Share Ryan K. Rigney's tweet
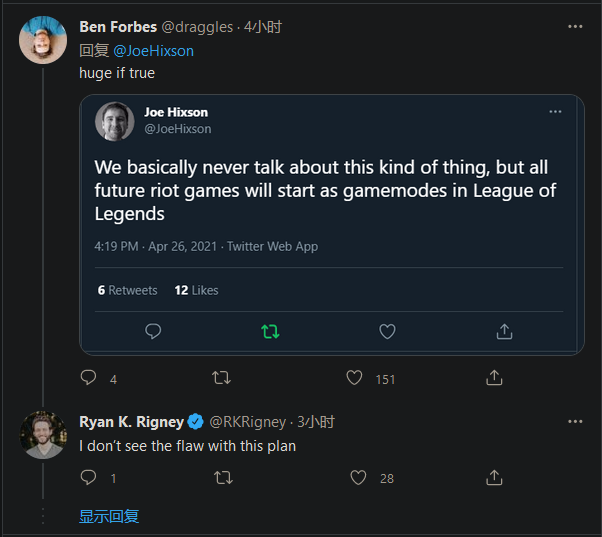The width and height of the screenshot is (602, 537). coord(494,478)
